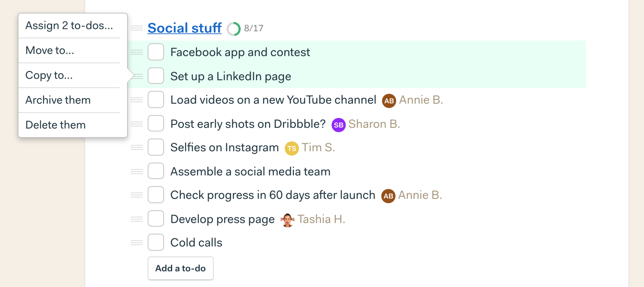
Task: Open the Social stuff list link
Action: click(x=185, y=28)
